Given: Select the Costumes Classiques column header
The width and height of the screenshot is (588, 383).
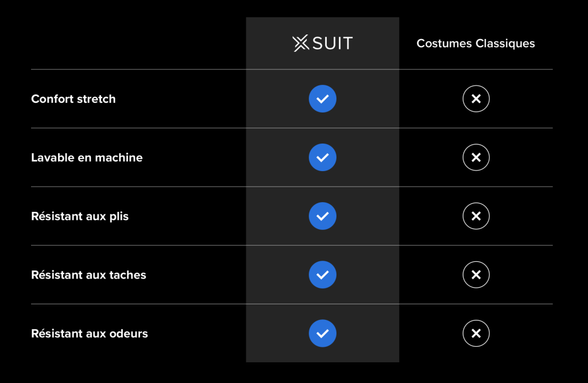Looking at the screenshot, I should point(475,44).
